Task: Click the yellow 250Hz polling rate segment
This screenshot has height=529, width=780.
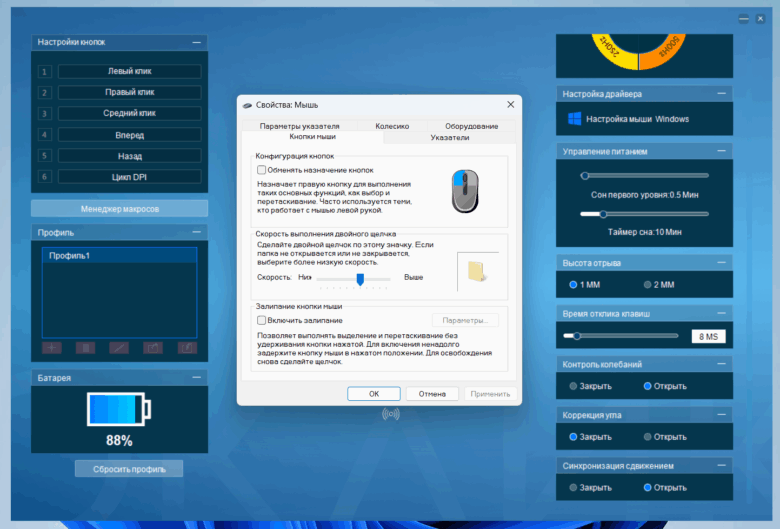Action: coord(615,50)
